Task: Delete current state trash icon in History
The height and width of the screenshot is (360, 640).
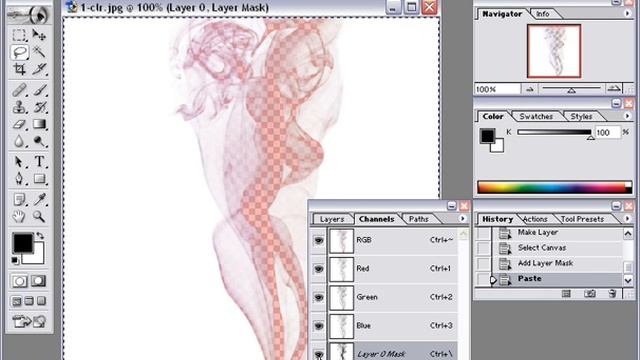Action: pos(612,293)
